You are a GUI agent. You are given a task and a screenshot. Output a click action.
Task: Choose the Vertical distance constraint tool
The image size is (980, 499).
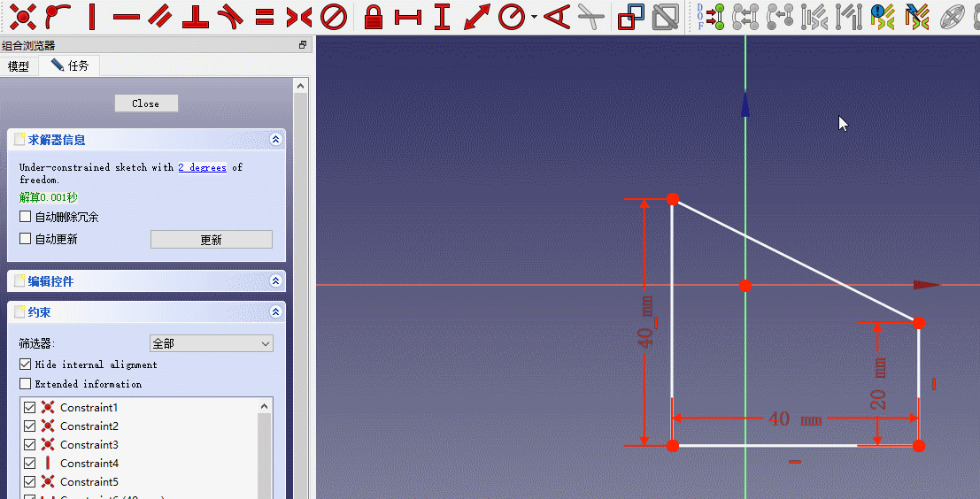tap(443, 17)
